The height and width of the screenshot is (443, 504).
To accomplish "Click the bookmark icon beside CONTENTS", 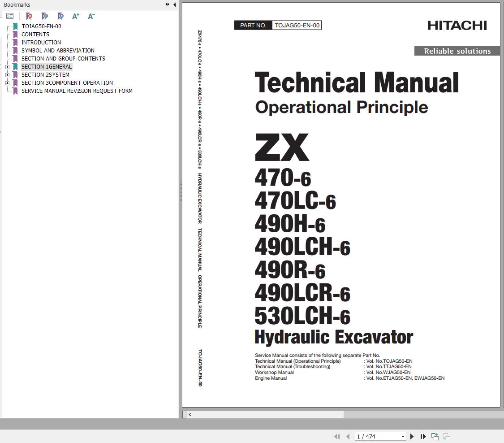I will (x=15, y=35).
